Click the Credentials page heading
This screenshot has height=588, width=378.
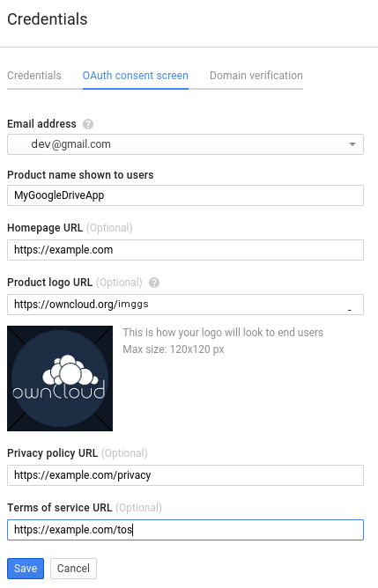click(48, 19)
